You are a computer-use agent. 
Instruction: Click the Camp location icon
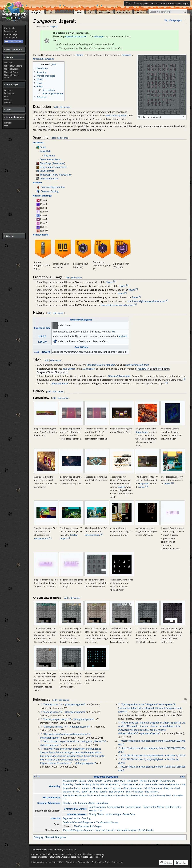38,147
